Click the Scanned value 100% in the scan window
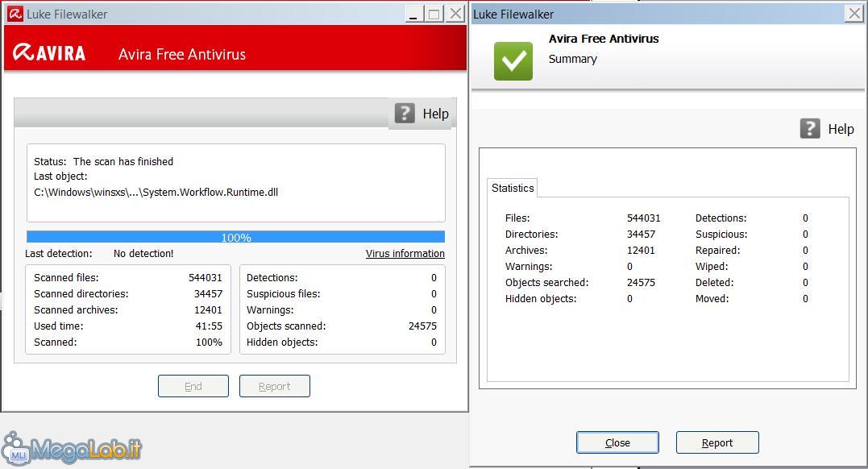 click(x=210, y=342)
